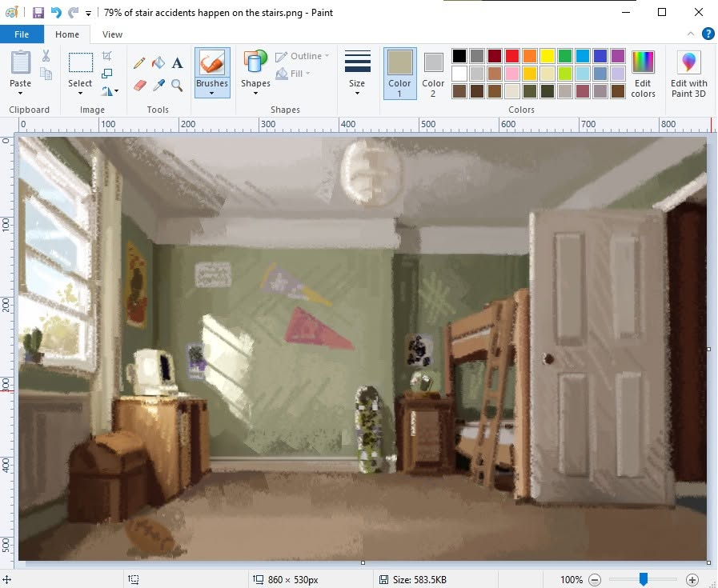The height and width of the screenshot is (588, 718).
Task: Expand the Shapes dropdown arrow
Action: (255, 94)
